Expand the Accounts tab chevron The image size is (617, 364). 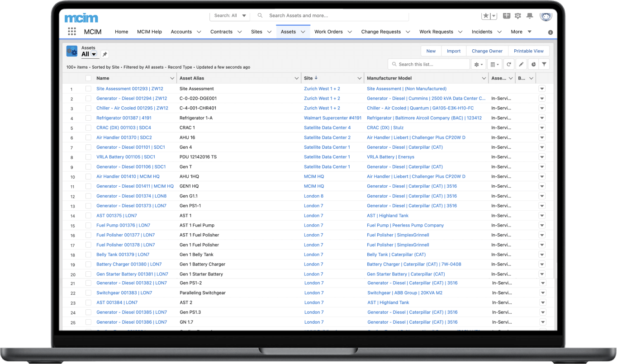[x=199, y=32]
